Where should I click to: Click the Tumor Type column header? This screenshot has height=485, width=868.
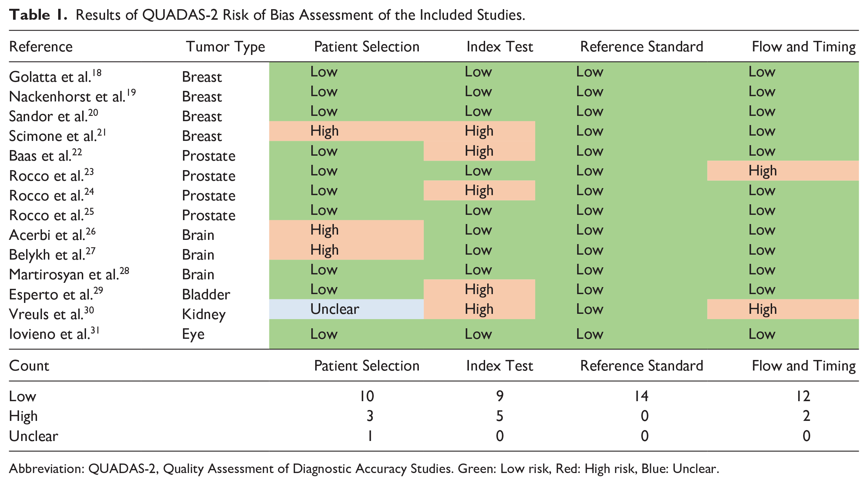(x=226, y=47)
